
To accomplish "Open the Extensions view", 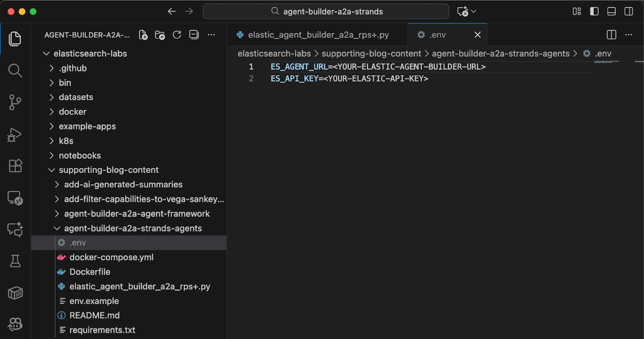I will 15,166.
